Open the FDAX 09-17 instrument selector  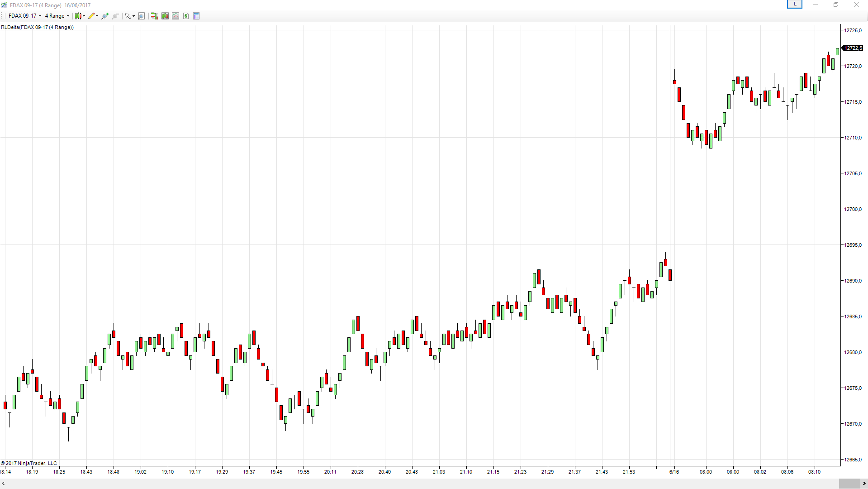coord(25,16)
